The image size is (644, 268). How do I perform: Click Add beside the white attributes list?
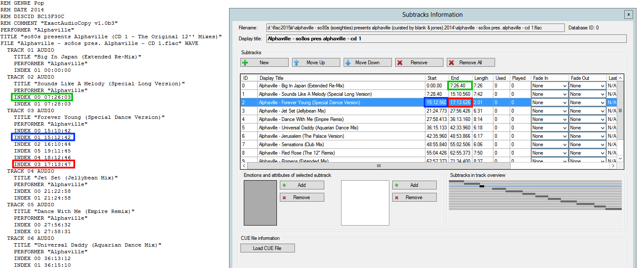click(x=415, y=185)
